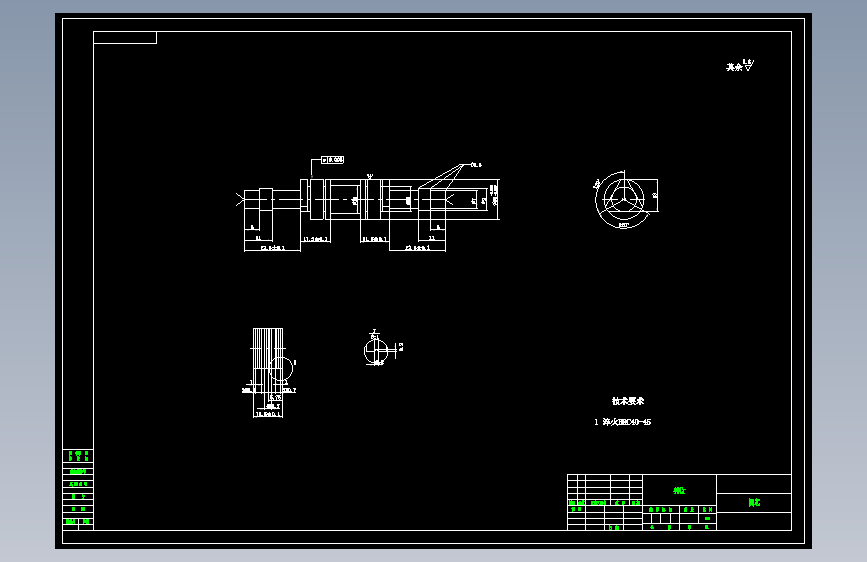
Task: Select the 阀芯 part name in title block
Action: click(x=754, y=502)
